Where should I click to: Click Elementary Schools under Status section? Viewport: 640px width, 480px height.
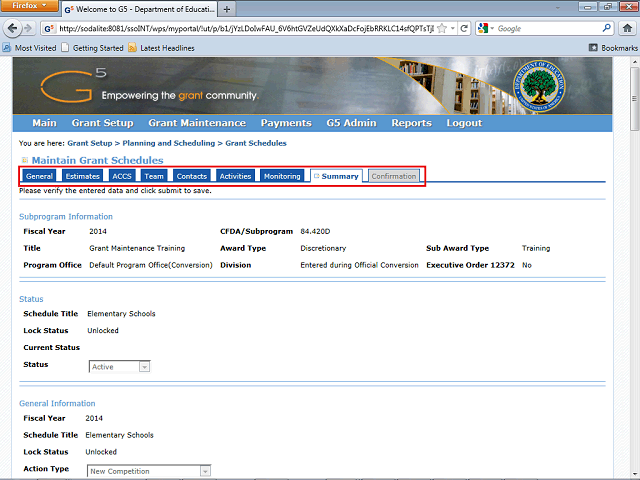pyautogui.click(x=121, y=313)
